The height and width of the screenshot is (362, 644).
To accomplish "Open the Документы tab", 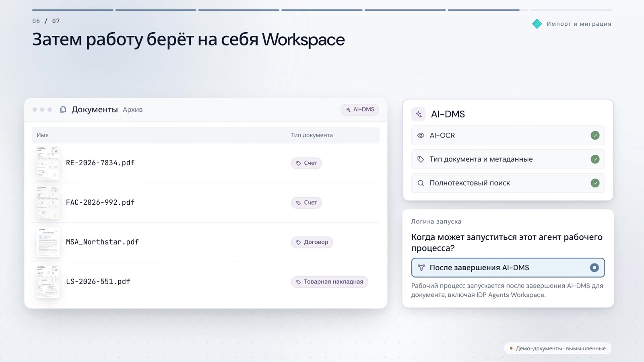I will [95, 110].
